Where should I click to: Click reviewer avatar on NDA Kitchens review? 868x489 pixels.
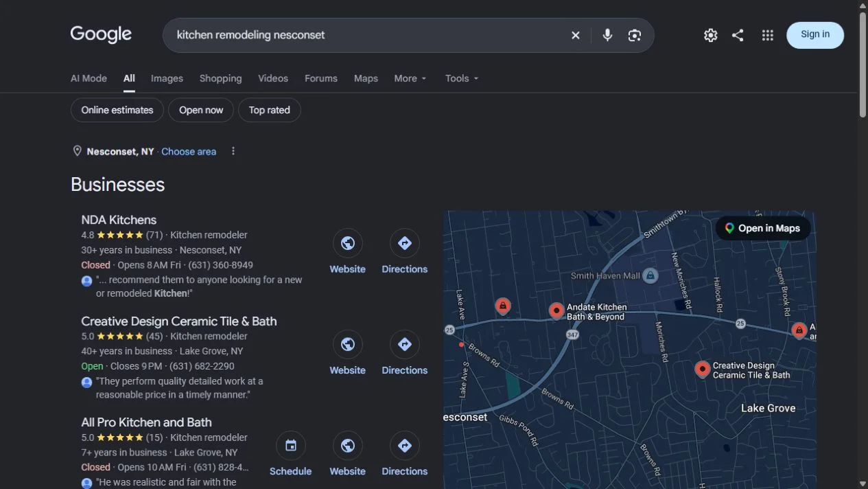coord(86,281)
